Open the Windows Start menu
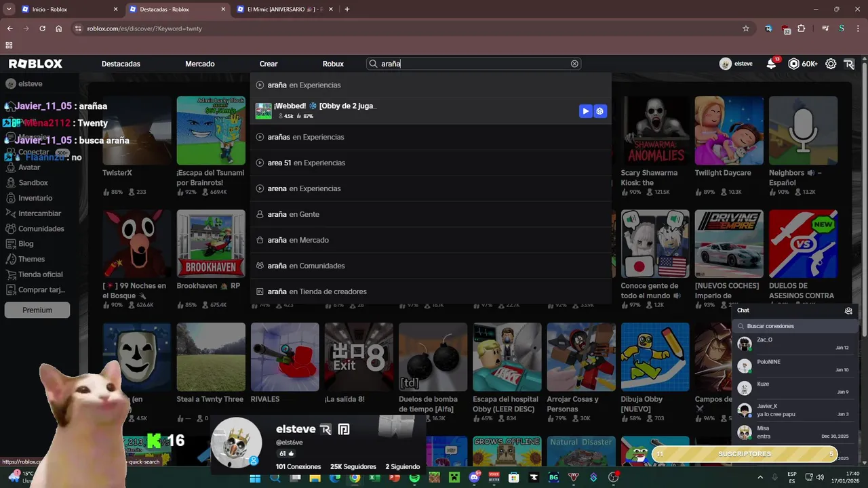Screen dimensions: 868x488 [x=255, y=478]
